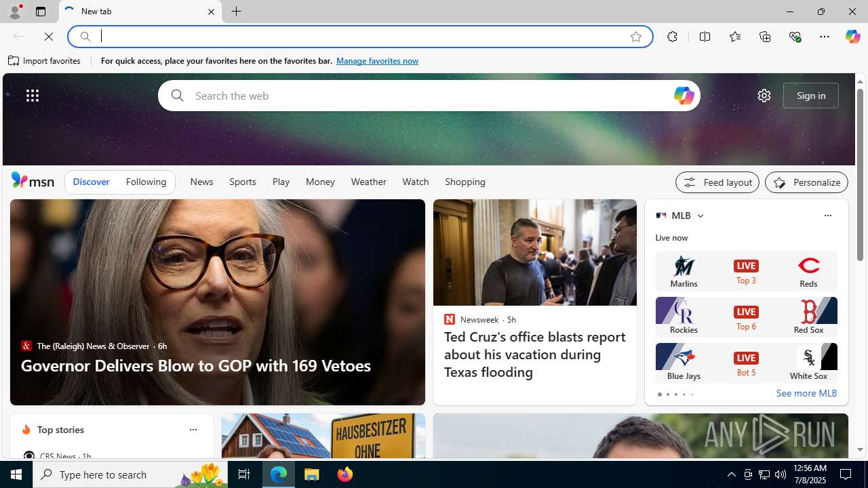Open Copilot sidebar icon

pyautogui.click(x=852, y=37)
